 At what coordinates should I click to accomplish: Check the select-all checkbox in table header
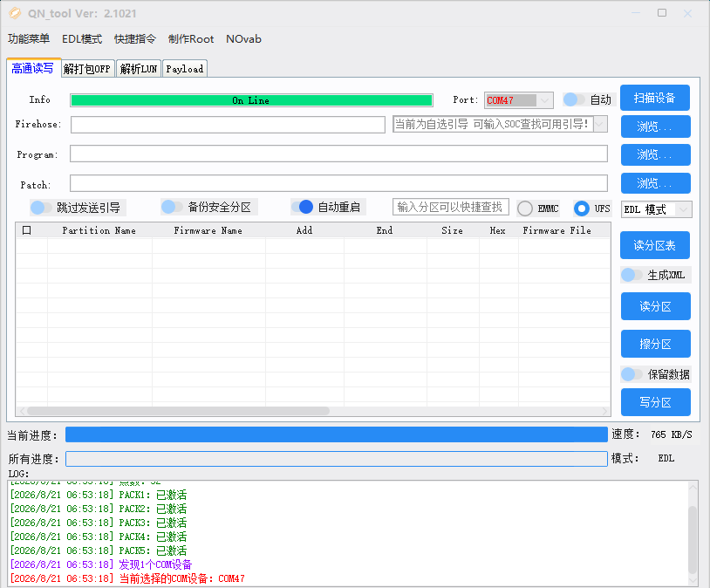click(27, 230)
